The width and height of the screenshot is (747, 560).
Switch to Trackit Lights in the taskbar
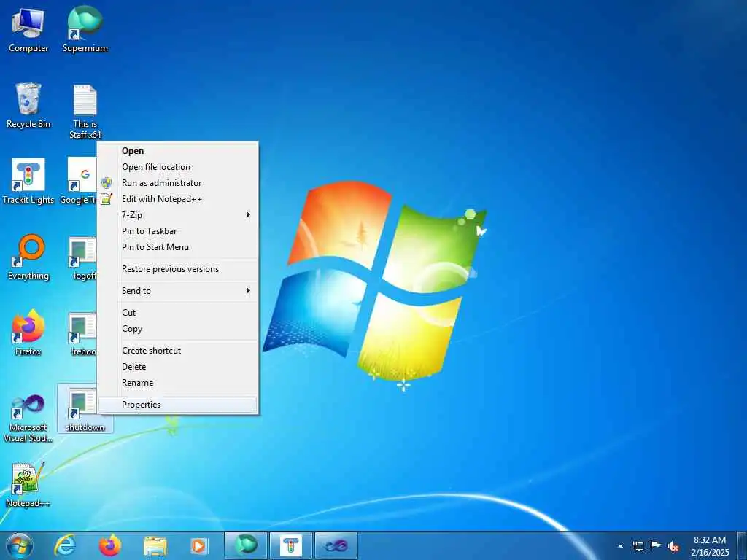[x=291, y=545]
